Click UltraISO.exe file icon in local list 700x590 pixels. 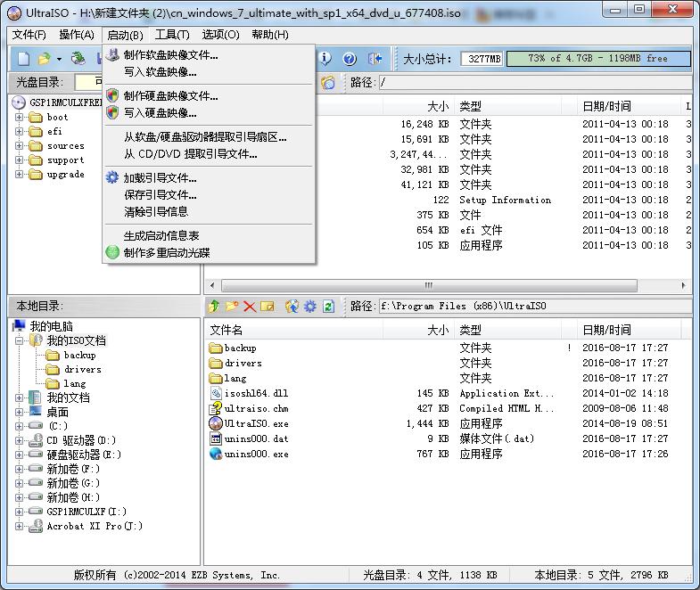tap(216, 423)
